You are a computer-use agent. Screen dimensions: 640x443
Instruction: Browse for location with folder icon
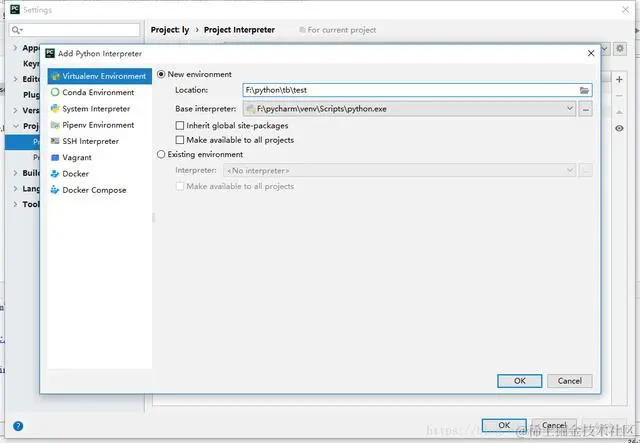[x=584, y=90]
